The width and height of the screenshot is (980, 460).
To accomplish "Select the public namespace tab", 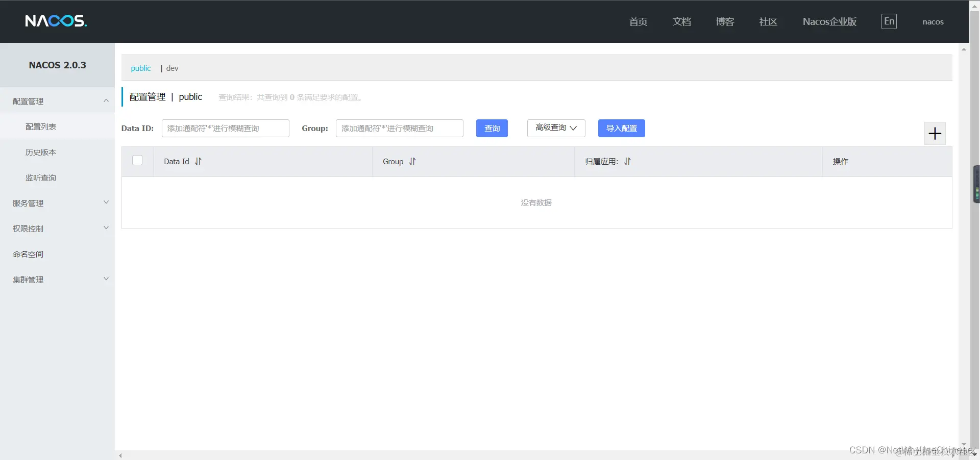I will [x=141, y=68].
